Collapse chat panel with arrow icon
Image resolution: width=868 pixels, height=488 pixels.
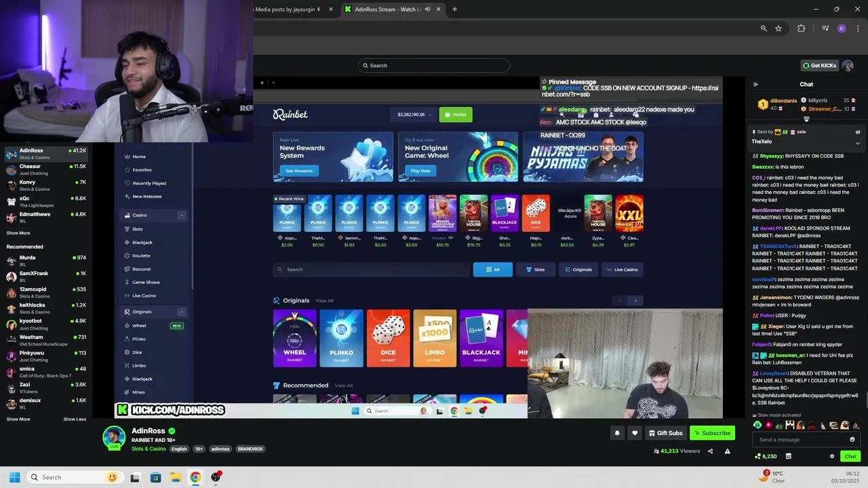755,84
